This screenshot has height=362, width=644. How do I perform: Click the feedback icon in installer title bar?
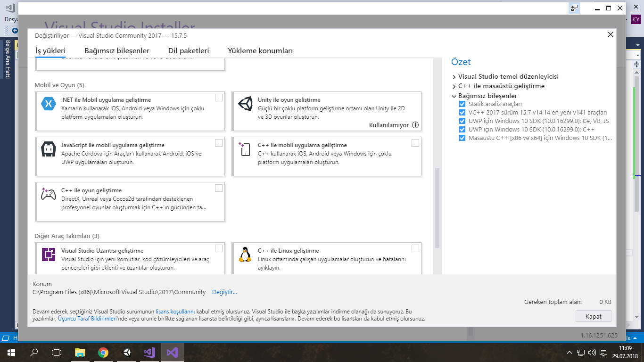(x=574, y=8)
